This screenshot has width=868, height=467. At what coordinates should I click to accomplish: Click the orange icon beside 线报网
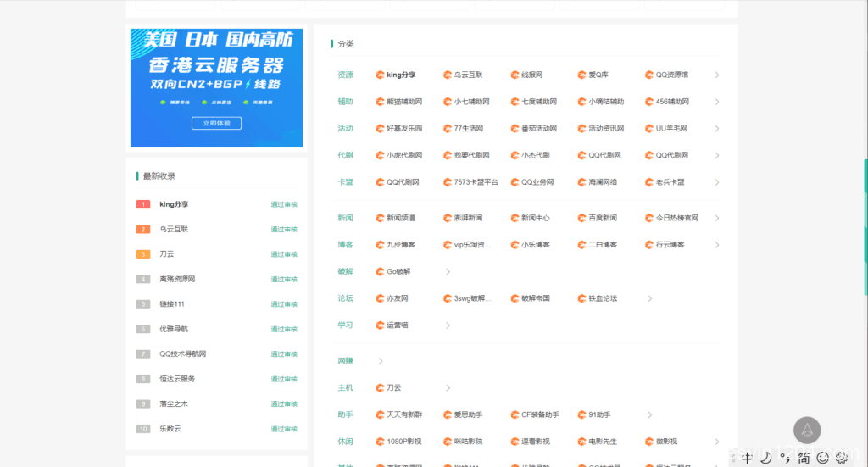pyautogui.click(x=515, y=75)
